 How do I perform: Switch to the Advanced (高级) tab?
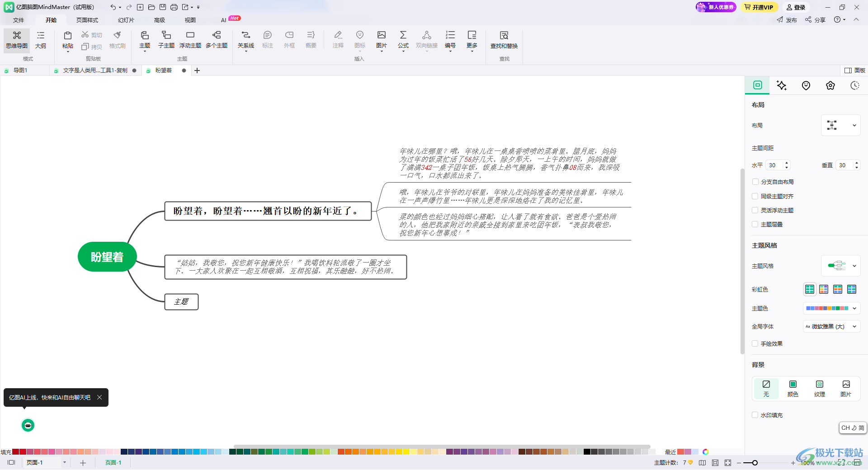160,20
